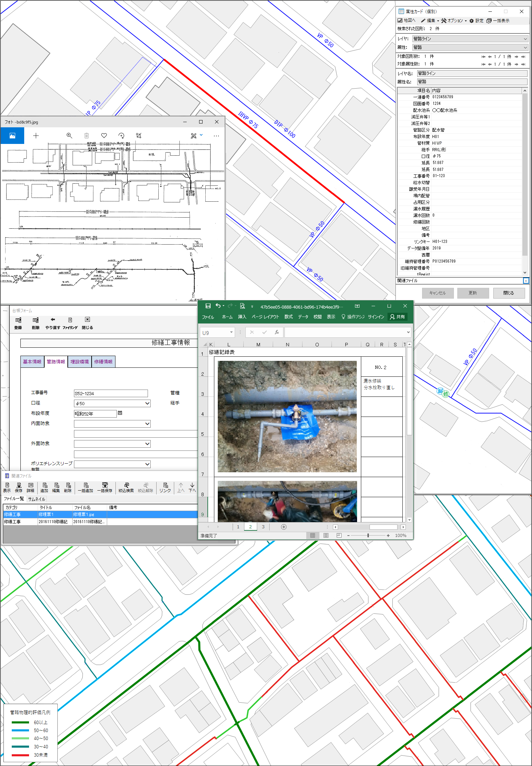Click 一括保存 in the 関連ファイル toolbar
Image resolution: width=532 pixels, height=766 pixels.
point(105,487)
